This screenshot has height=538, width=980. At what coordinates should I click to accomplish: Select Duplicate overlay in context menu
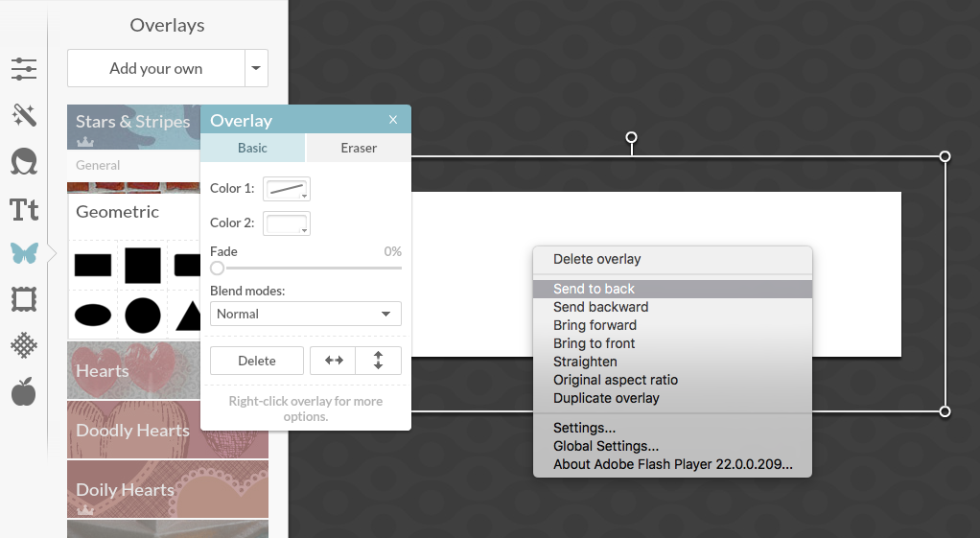[606, 398]
